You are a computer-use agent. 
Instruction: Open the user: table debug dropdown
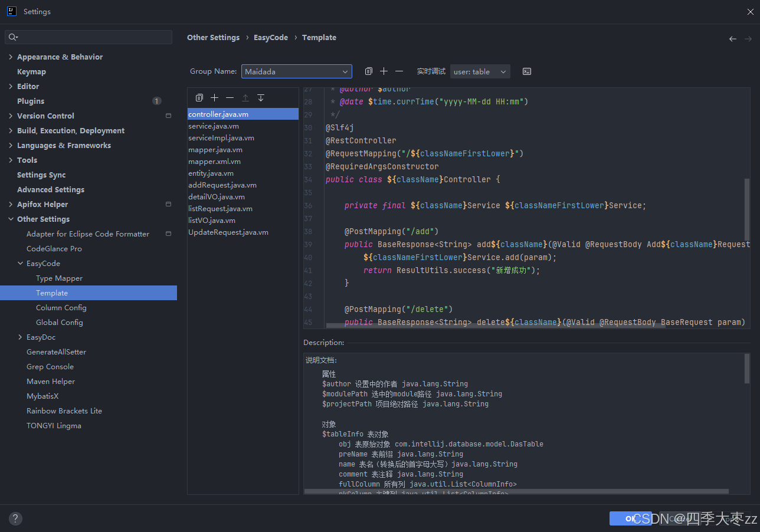(480, 71)
